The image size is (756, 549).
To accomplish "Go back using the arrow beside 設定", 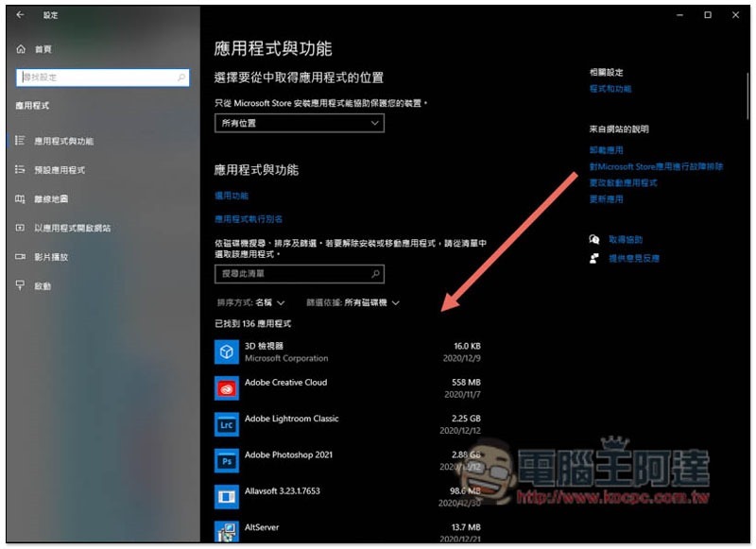I will pos(20,15).
